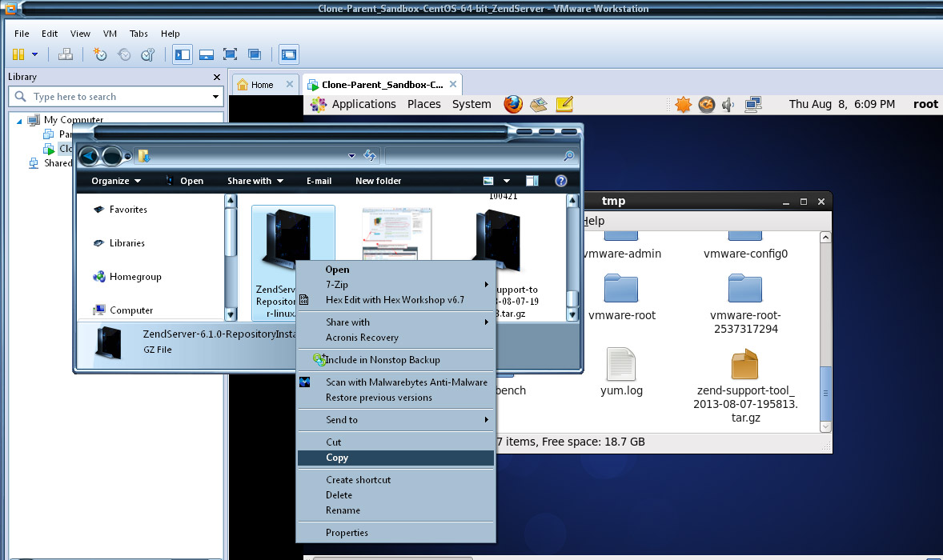The height and width of the screenshot is (560, 943).
Task: Click Open in the Explorer toolbar
Action: [x=185, y=181]
